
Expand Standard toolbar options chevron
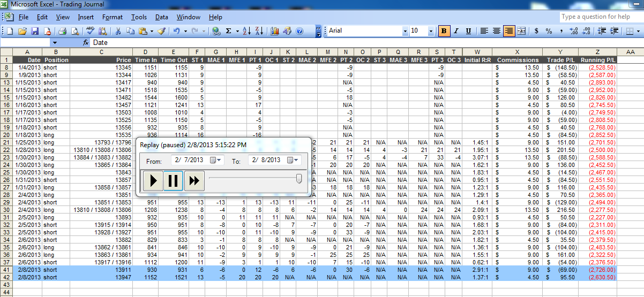pos(319,31)
